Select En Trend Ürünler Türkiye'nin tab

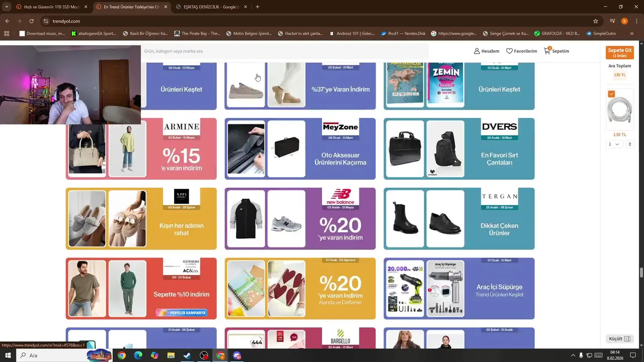tap(132, 7)
